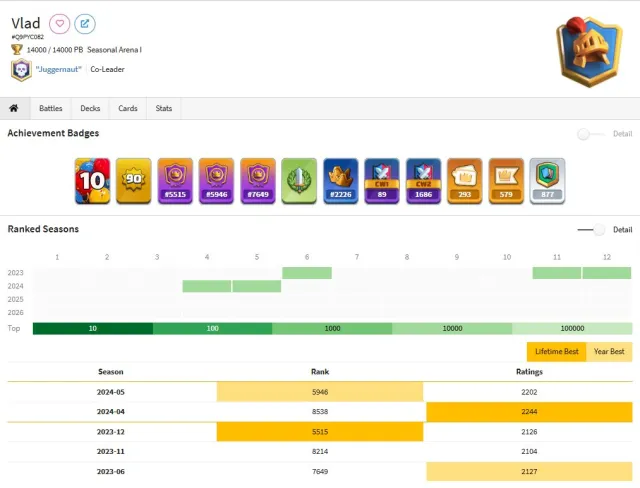Viewport: 640px width, 488px height.
Task: Select the 2023-11 season row label
Action: (111, 451)
